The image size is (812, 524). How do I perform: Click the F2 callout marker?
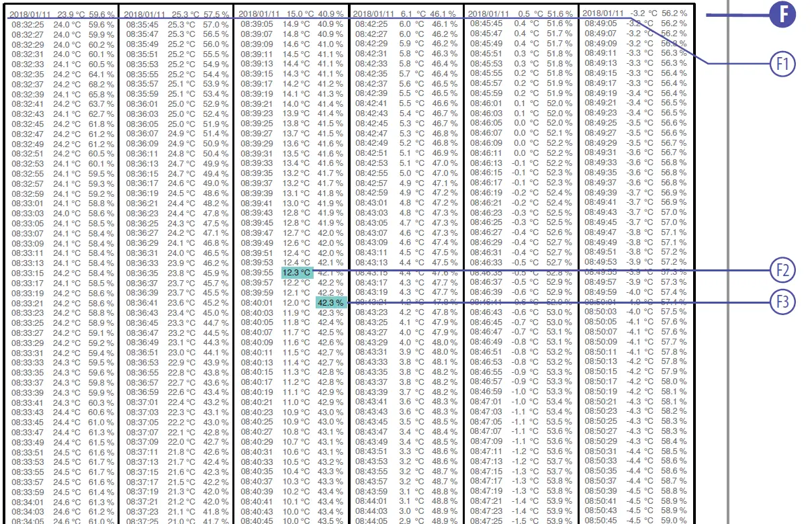782,270
